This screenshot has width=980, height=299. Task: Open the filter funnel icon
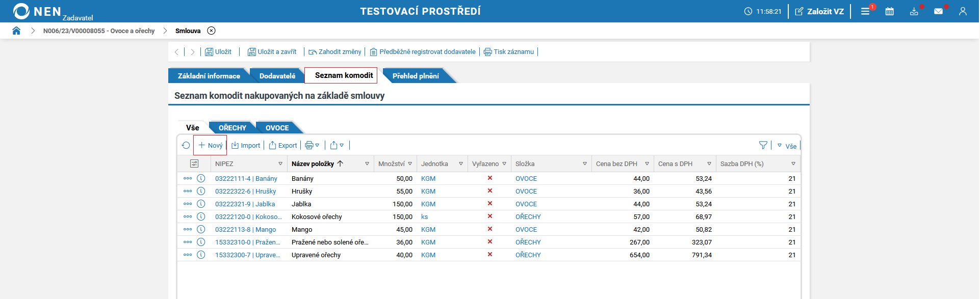[763, 146]
